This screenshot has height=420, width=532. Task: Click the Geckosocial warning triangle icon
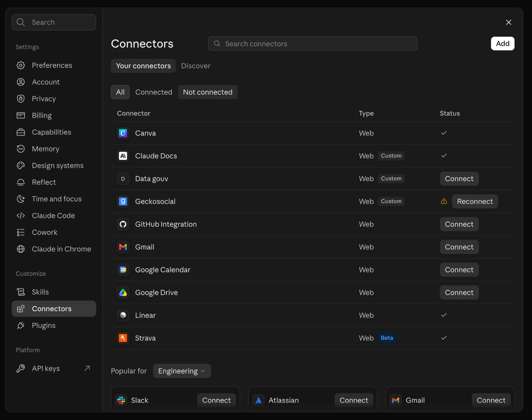click(x=444, y=201)
